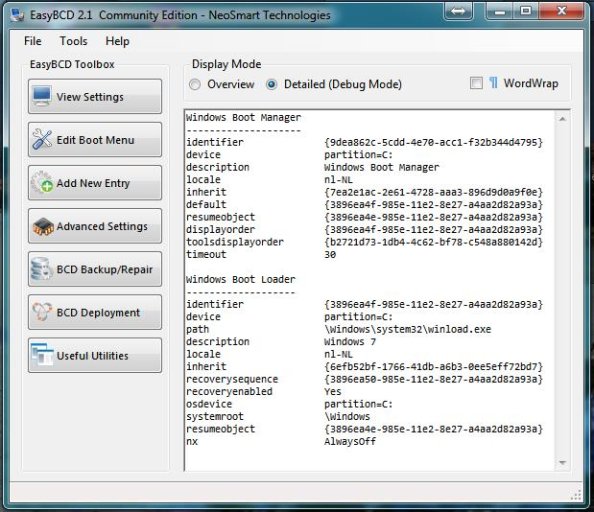Viewport: 594px width, 512px height.
Task: Click the scrollbar down arrow
Action: tap(562, 463)
